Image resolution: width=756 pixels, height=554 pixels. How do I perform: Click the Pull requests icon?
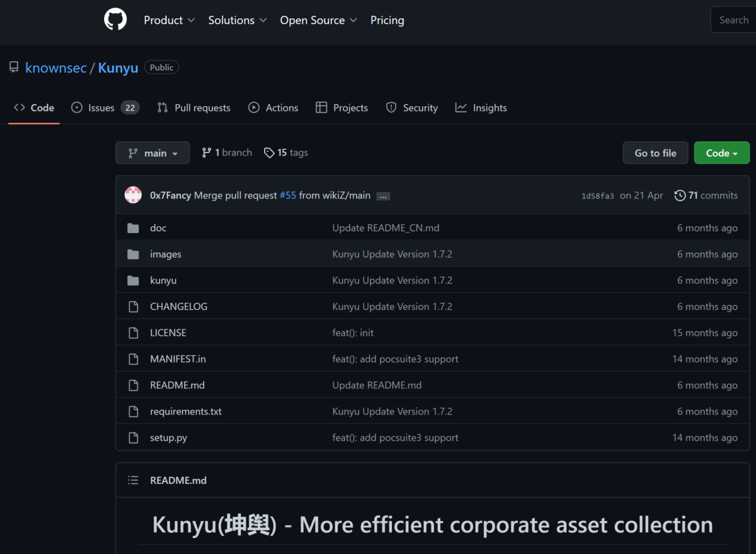tap(161, 107)
